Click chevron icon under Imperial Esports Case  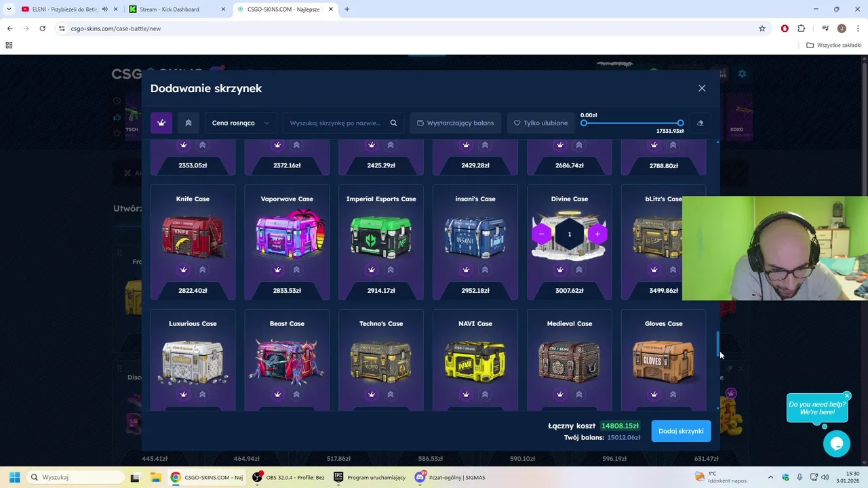point(391,270)
